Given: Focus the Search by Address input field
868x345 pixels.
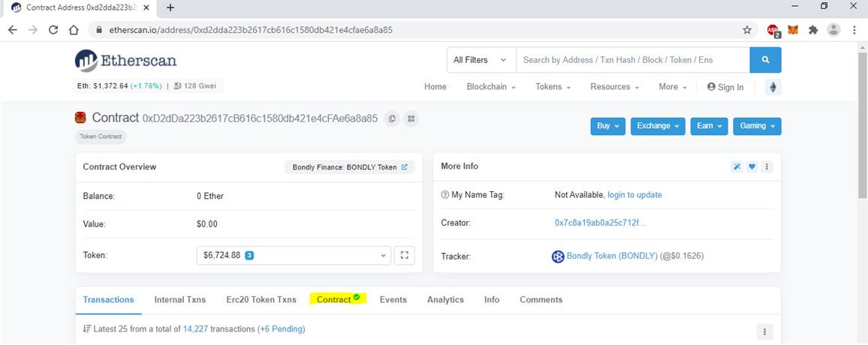Looking at the screenshot, I should tap(633, 60).
